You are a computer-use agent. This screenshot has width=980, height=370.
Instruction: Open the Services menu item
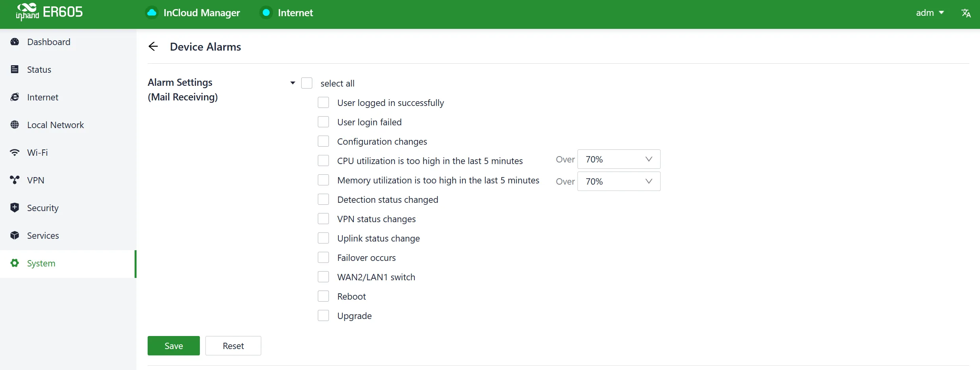[x=68, y=236]
